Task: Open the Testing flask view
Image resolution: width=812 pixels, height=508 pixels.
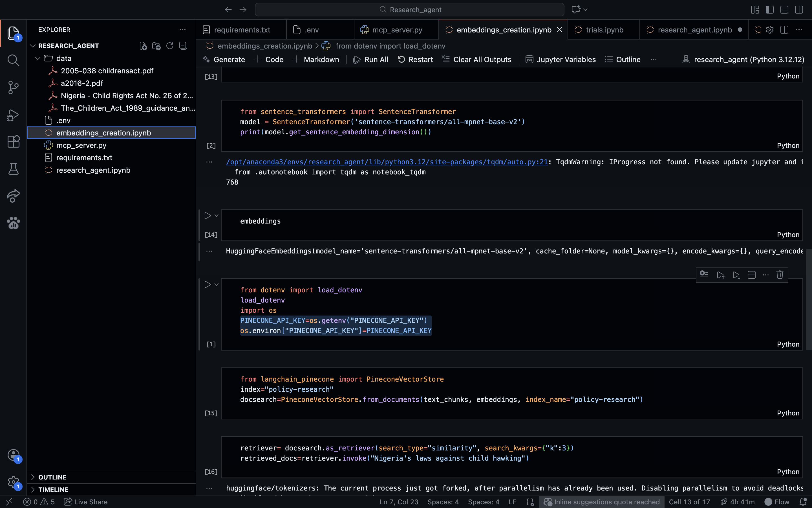Action: coord(14,169)
